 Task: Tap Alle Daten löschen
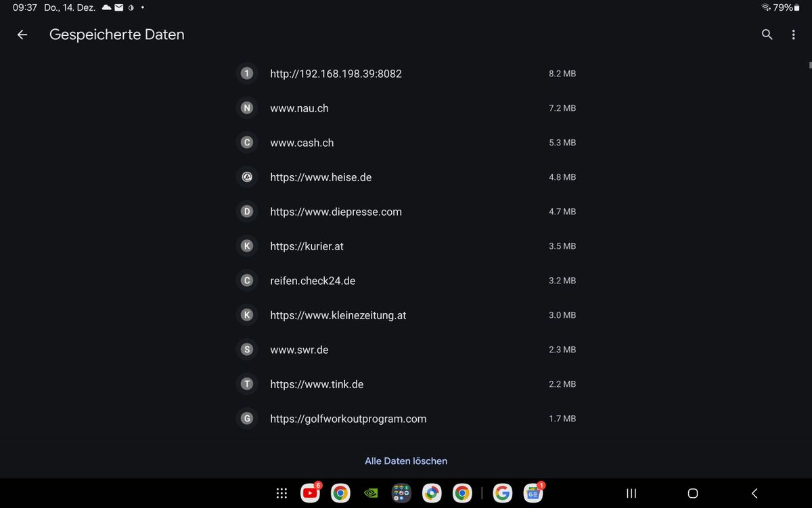[x=406, y=461]
